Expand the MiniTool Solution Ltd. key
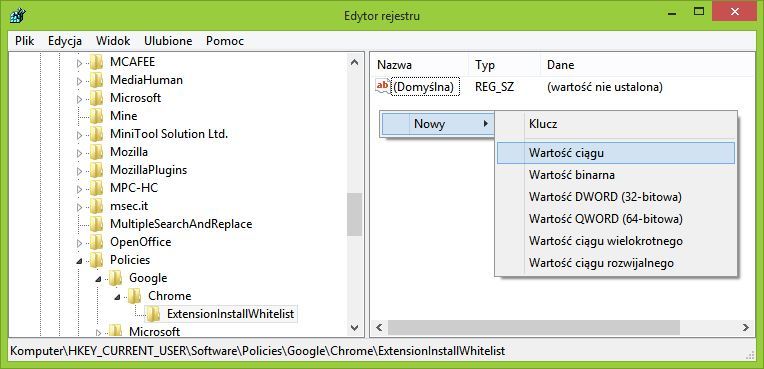The width and height of the screenshot is (764, 369). [x=79, y=135]
